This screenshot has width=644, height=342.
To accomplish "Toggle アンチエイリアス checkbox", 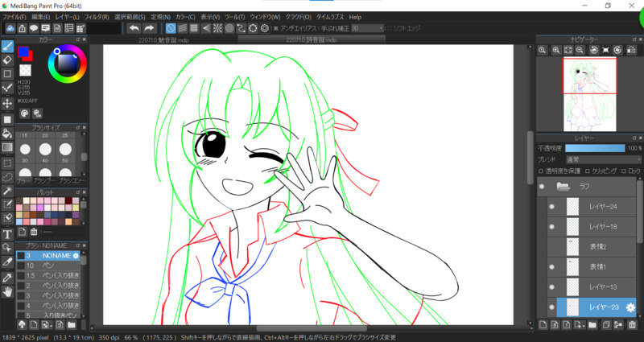I will tap(275, 28).
